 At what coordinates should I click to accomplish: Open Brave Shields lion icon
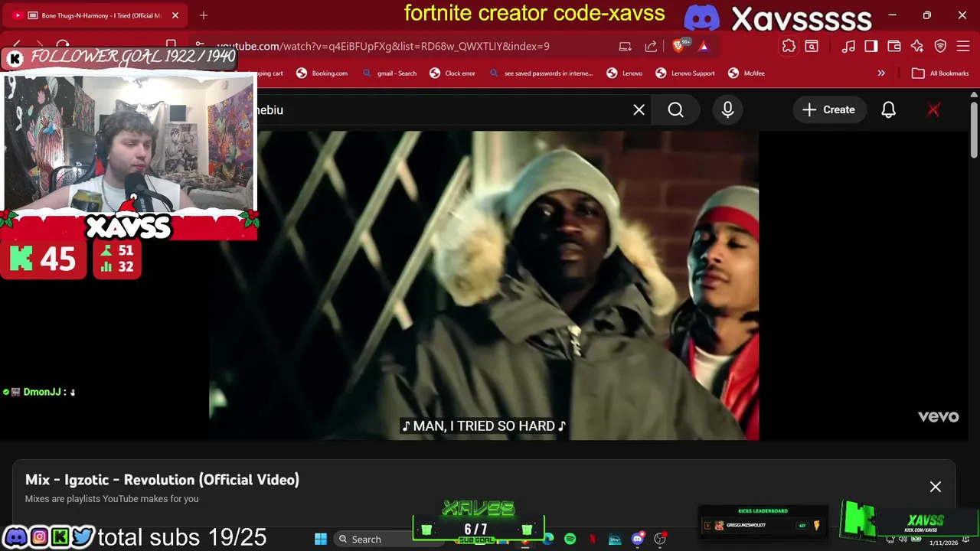678,46
